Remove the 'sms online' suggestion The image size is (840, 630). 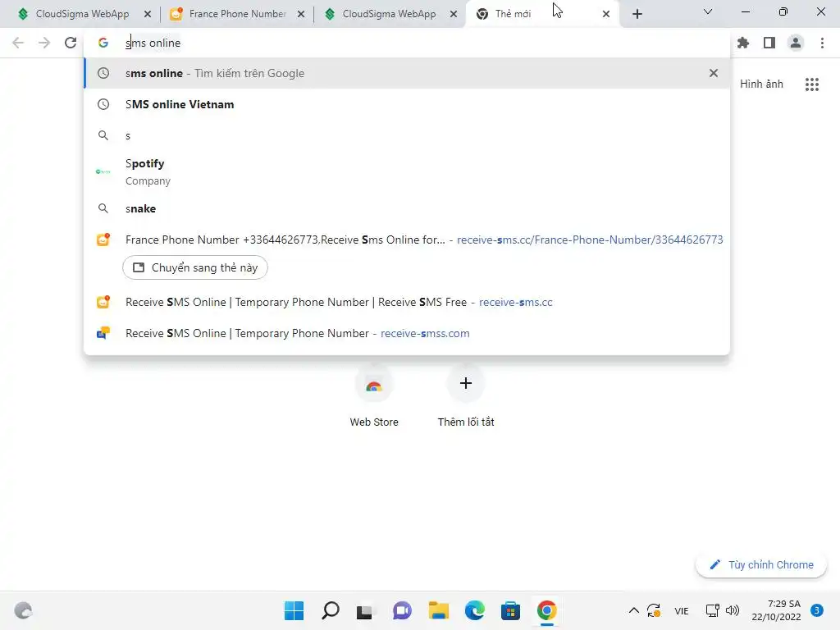[714, 73]
